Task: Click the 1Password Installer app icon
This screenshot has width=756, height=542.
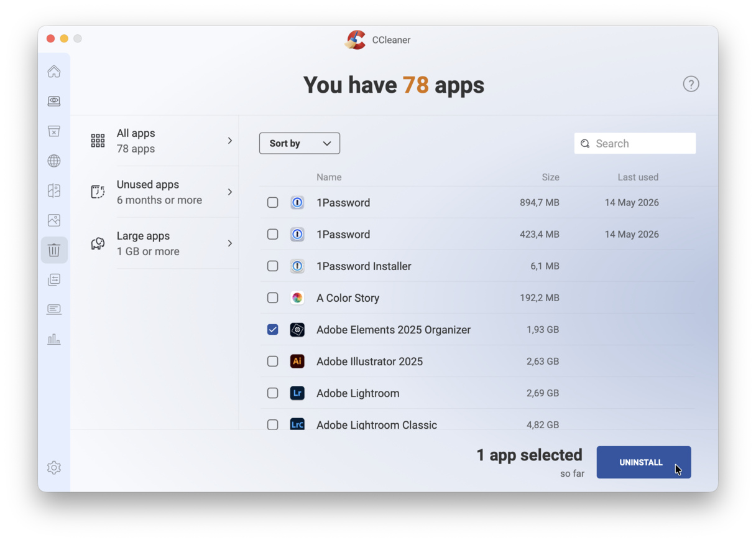Action: point(297,266)
